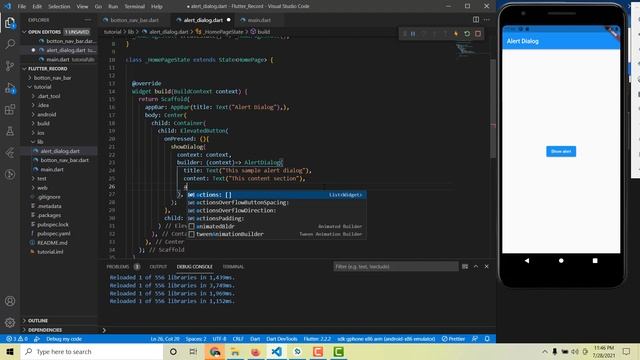Click Debug my code in status bar
This screenshot has height=360, width=640.
click(64, 339)
